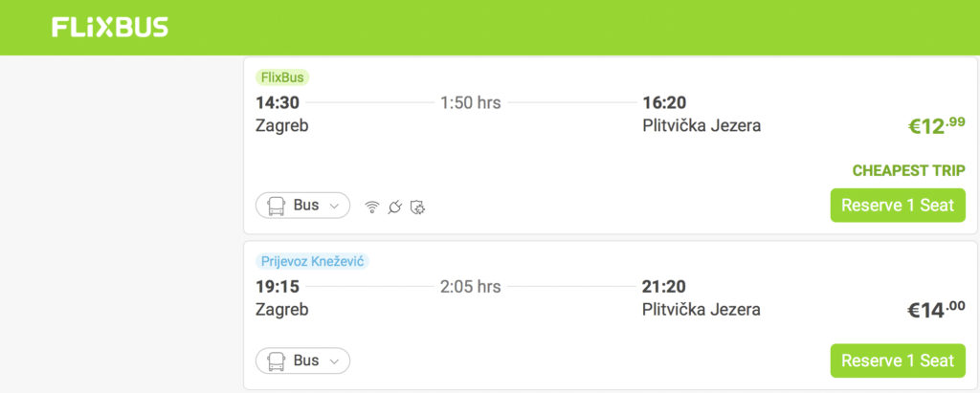980x393 pixels.
Task: Expand the Bus dropdown on the 14:30 trip
Action: point(302,206)
